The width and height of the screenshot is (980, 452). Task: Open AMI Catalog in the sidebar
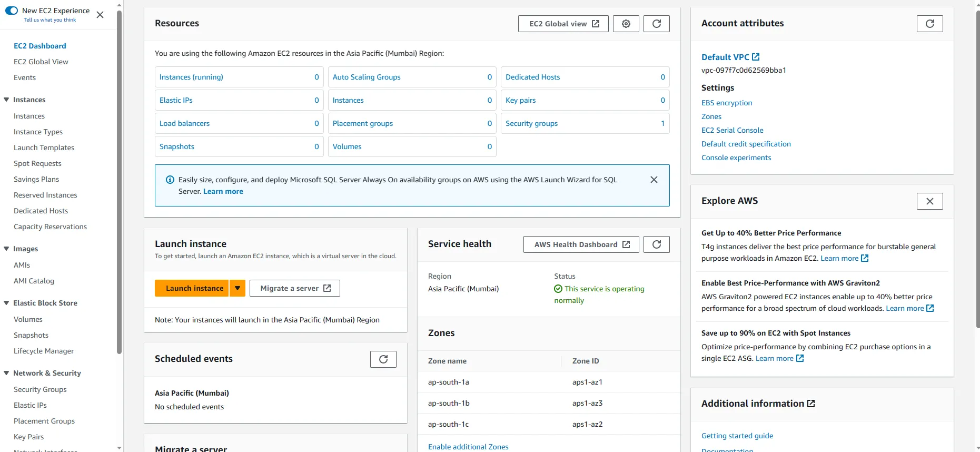(34, 281)
